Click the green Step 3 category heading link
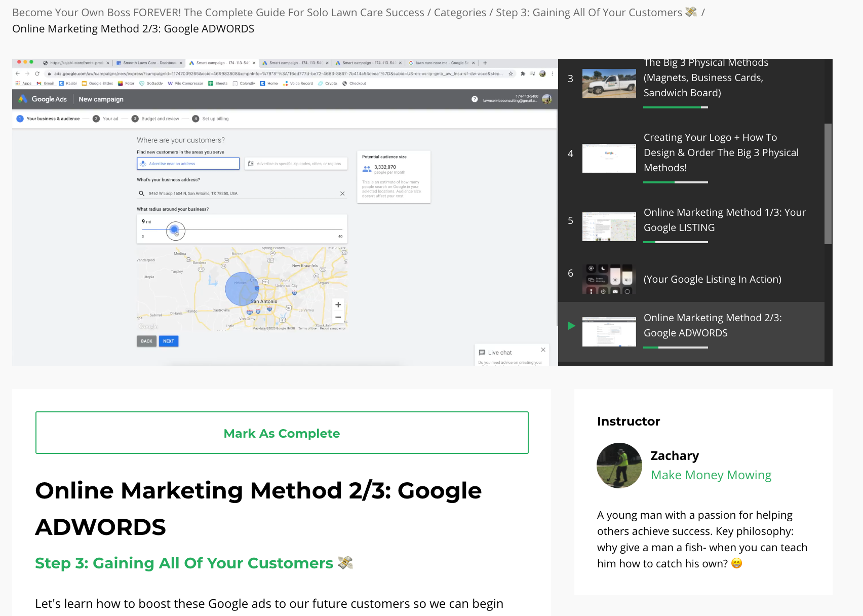863x616 pixels. pos(194,563)
